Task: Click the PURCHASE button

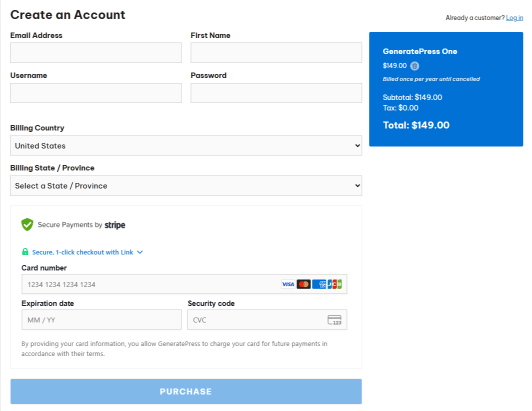Action: coord(186,391)
